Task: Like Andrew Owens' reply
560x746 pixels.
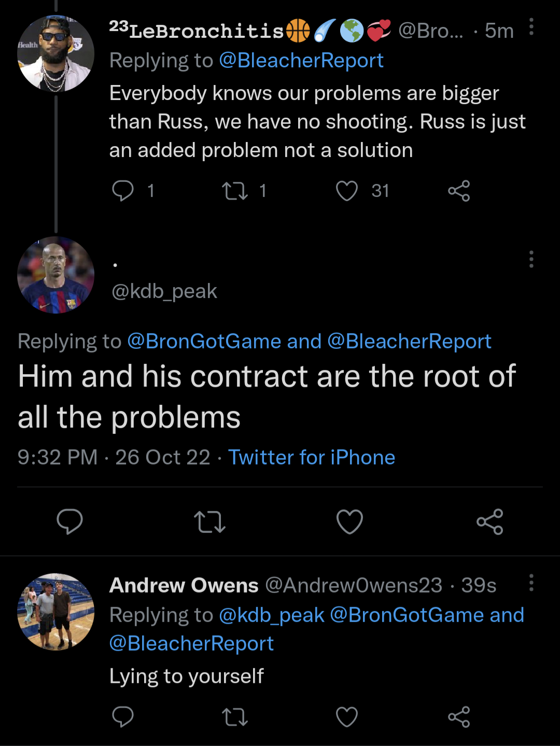Action: tap(347, 717)
